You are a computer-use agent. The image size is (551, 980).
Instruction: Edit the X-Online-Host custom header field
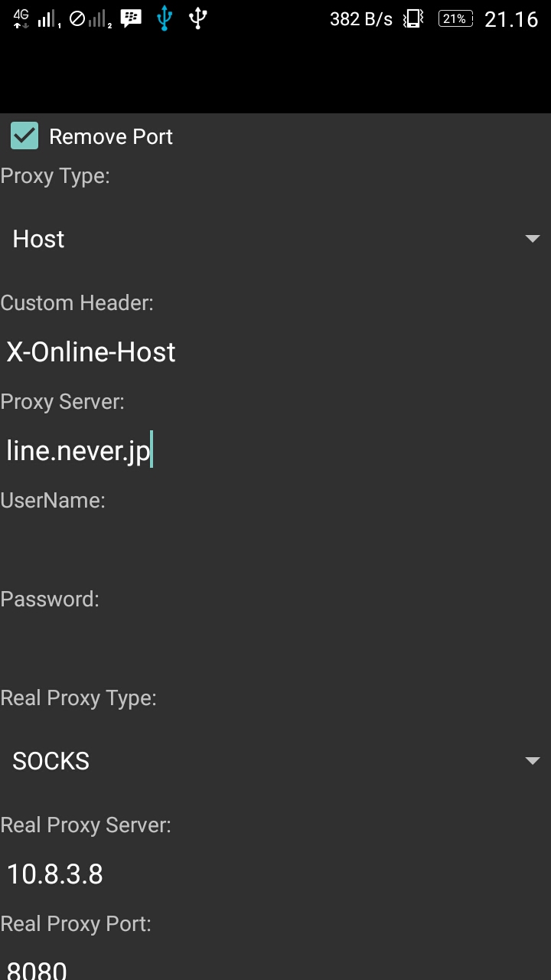pos(275,352)
